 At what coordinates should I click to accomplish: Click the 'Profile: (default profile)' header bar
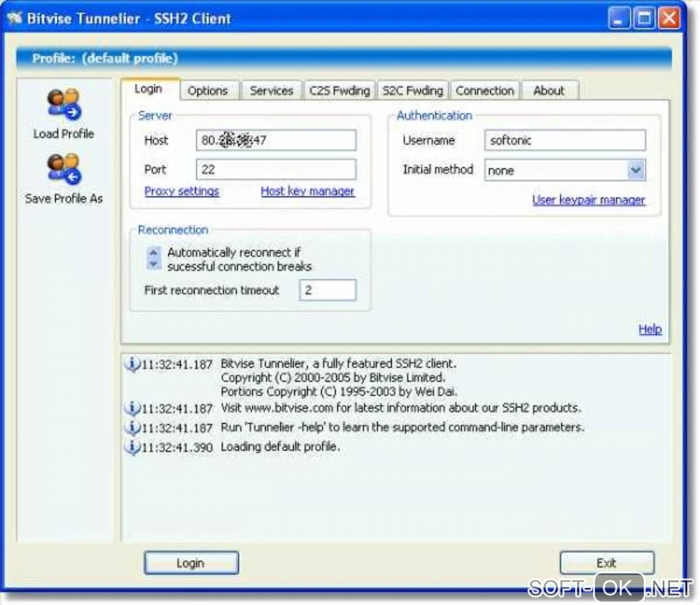click(x=344, y=58)
